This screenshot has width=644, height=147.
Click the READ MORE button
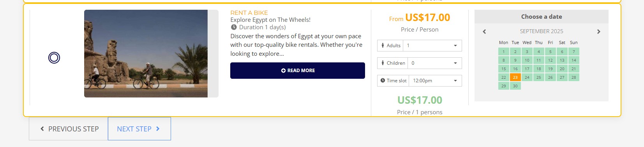click(x=298, y=71)
